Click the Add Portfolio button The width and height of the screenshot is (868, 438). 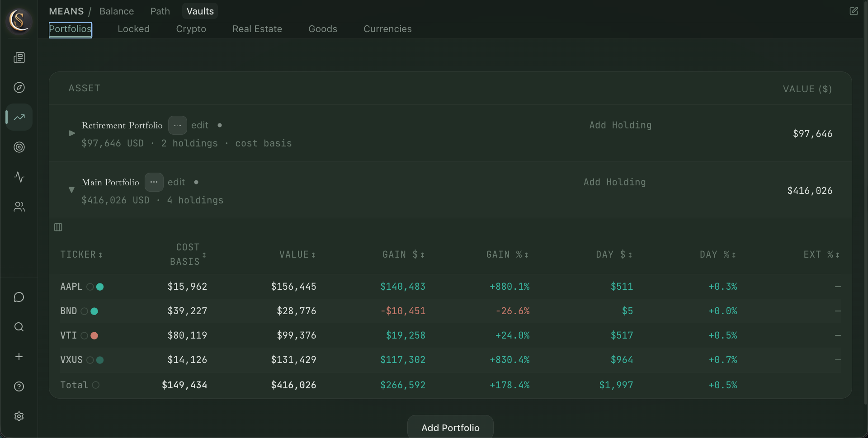click(x=450, y=428)
